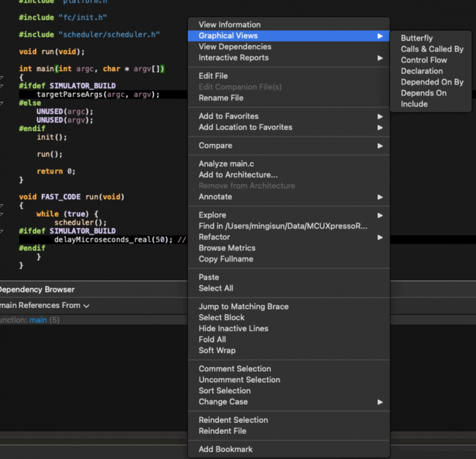The height and width of the screenshot is (459, 476).
Task: Choose Rename File from the menu
Action: 221,98
